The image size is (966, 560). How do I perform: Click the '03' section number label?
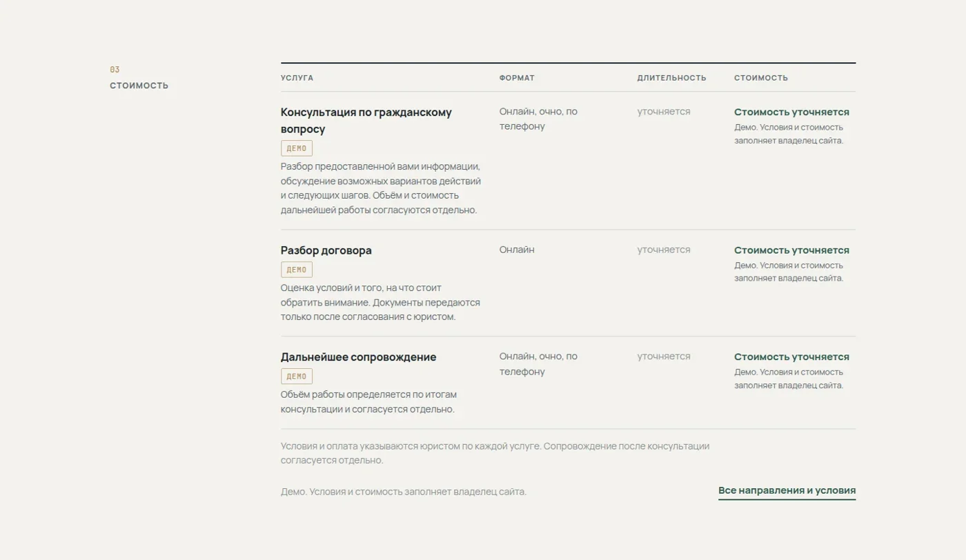coord(115,70)
